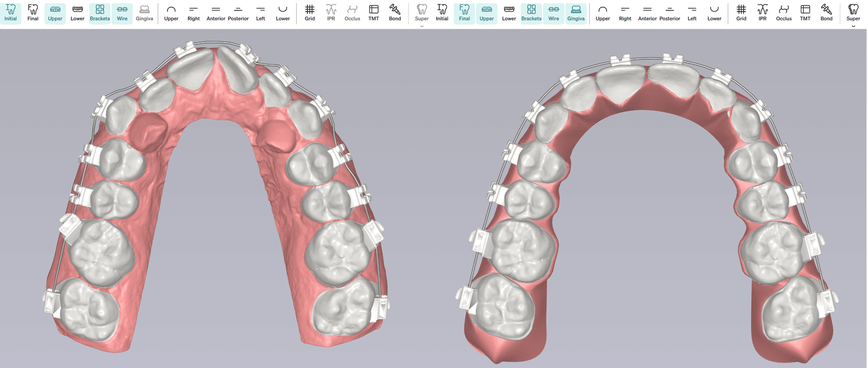Switch the right pane to the Initial stage
Screen dimensions: 868x368
pyautogui.click(x=442, y=13)
